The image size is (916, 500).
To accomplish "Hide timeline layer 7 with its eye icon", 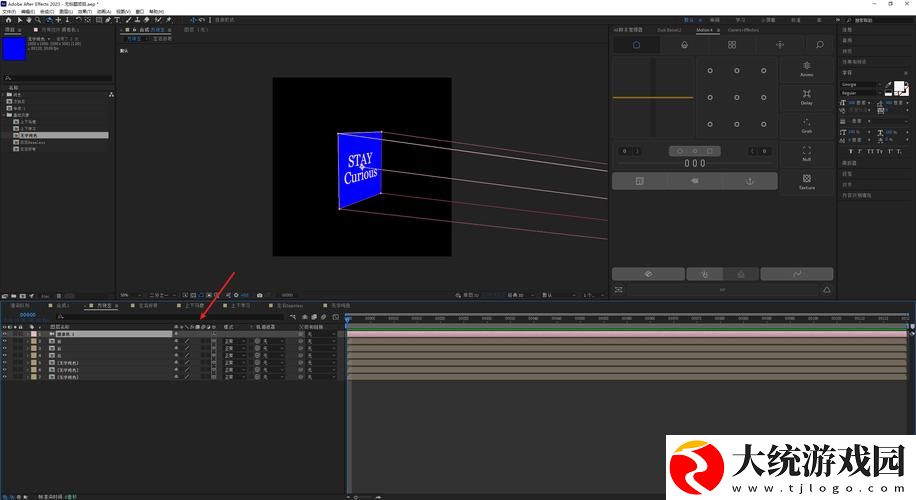I will [5, 377].
